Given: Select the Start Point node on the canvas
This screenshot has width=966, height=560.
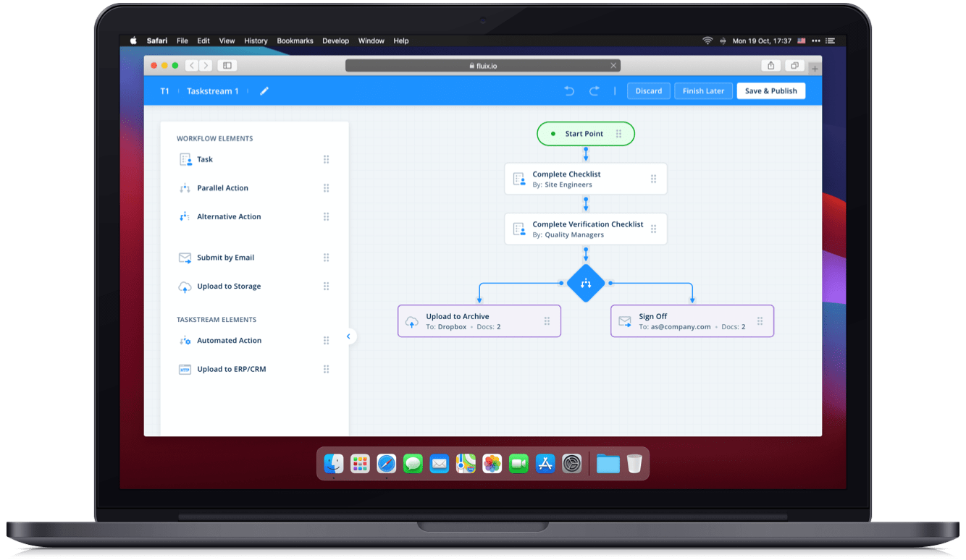Looking at the screenshot, I should coord(585,134).
